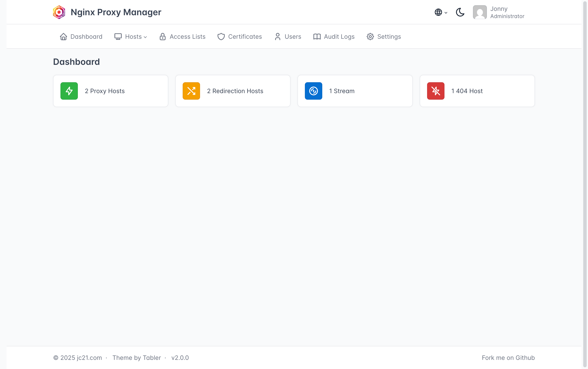Viewport: 588px width, 369px height.
Task: Toggle dark mode with moon icon
Action: (x=460, y=12)
